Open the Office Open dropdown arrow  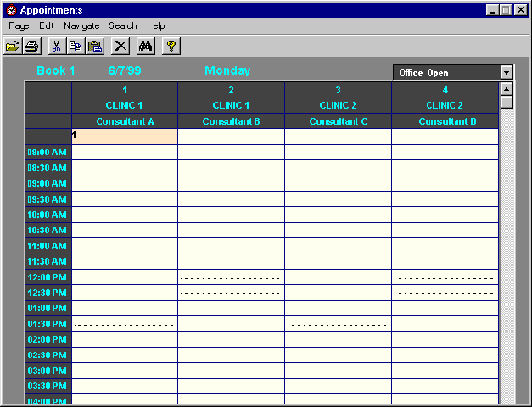(x=507, y=73)
